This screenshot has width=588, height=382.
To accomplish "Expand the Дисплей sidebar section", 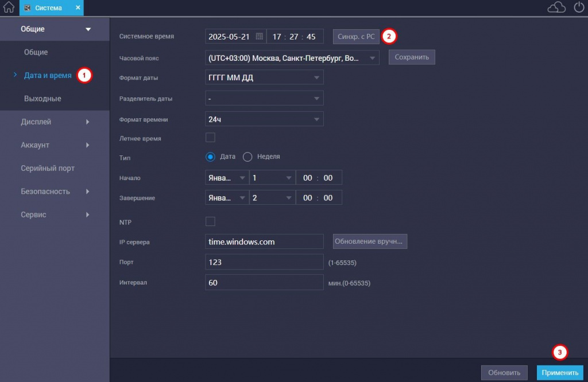I will click(55, 122).
